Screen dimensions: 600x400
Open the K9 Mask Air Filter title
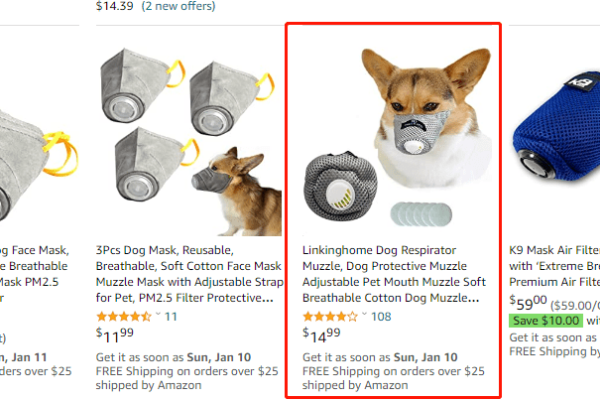555,257
